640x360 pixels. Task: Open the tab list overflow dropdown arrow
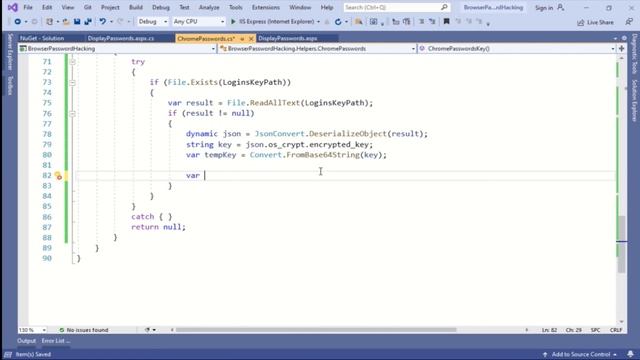tap(616, 38)
